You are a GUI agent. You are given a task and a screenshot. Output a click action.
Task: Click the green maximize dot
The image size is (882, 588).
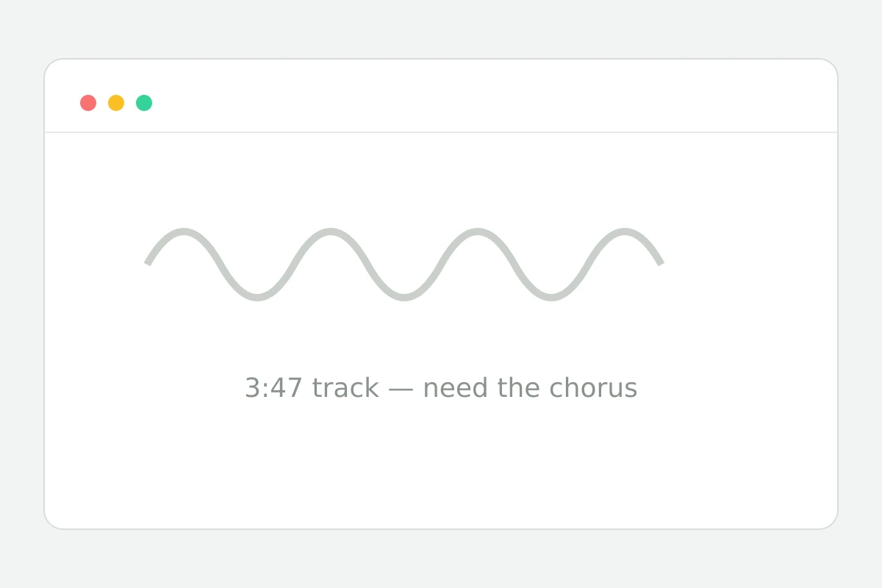144,103
